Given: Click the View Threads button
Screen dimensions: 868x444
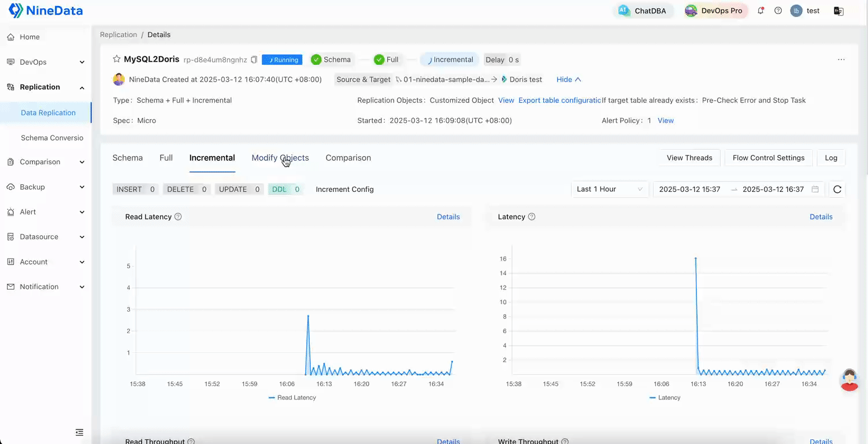Looking at the screenshot, I should (689, 158).
